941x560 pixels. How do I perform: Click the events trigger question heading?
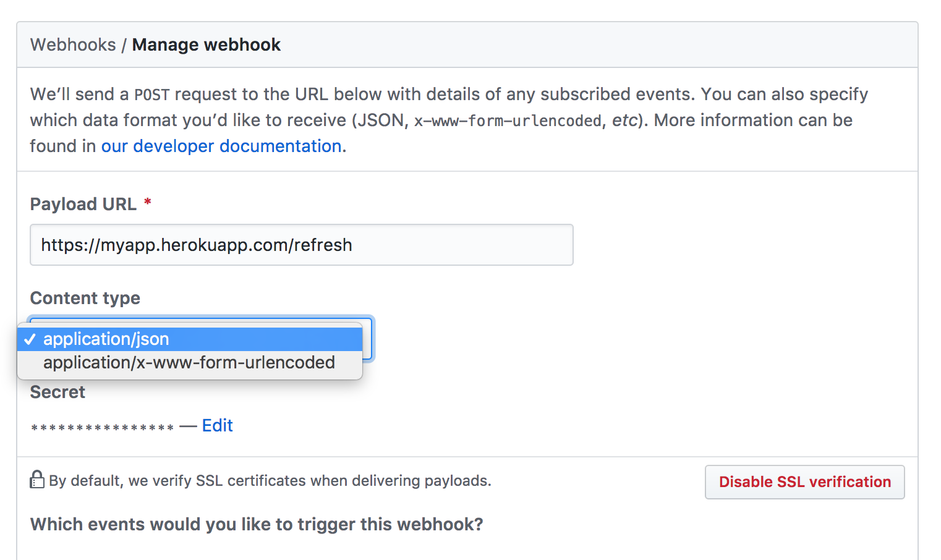pos(257,525)
